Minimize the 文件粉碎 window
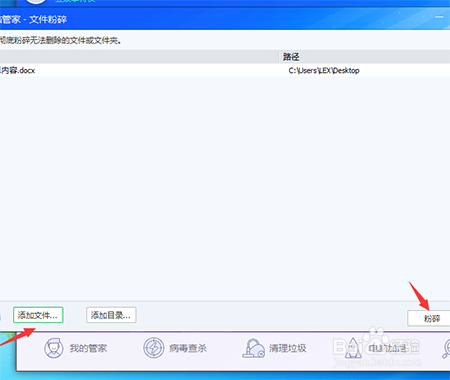 pos(439,17)
